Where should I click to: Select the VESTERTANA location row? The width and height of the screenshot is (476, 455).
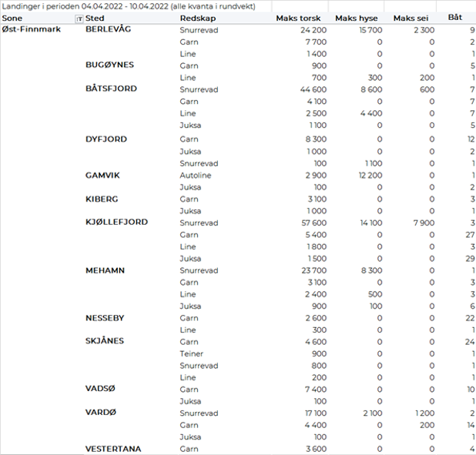tap(113, 449)
